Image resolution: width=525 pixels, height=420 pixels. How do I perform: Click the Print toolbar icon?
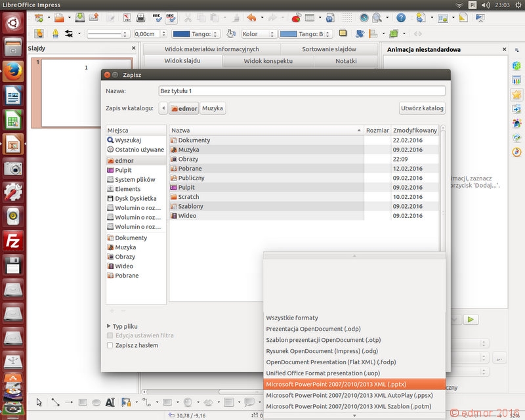(x=140, y=18)
